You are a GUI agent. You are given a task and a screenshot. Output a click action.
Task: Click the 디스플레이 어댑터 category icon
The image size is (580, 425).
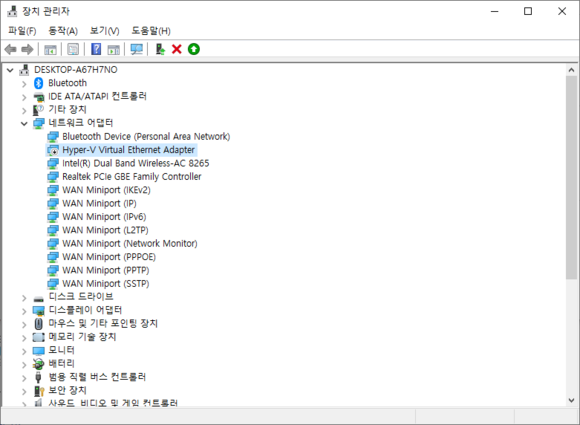coord(38,311)
